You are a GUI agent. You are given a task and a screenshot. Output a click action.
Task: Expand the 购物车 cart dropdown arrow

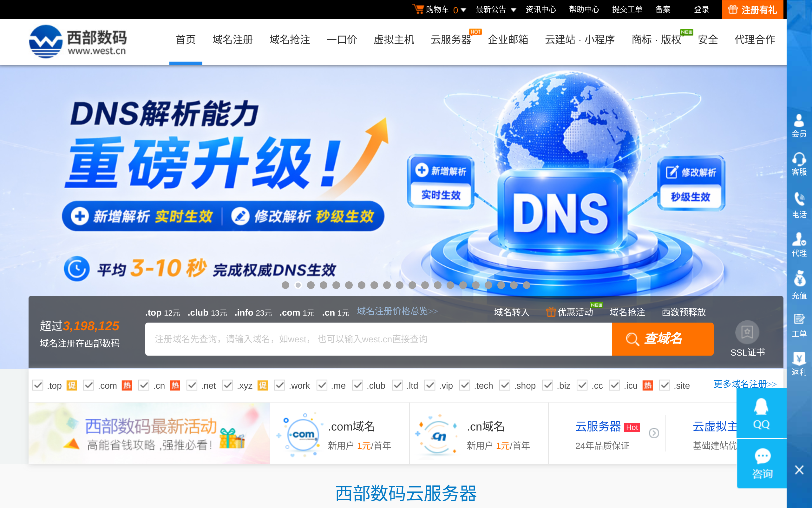coord(463,10)
